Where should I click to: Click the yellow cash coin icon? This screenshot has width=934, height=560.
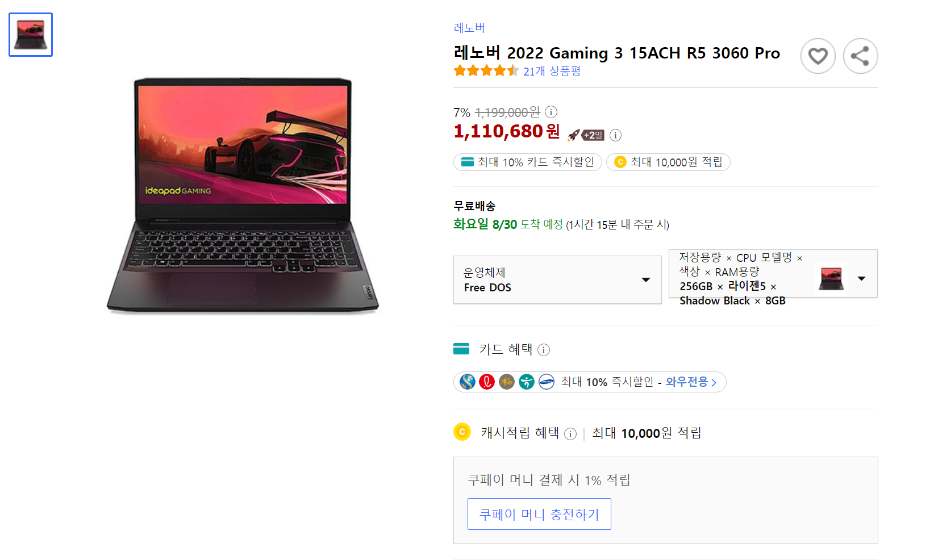tap(462, 432)
